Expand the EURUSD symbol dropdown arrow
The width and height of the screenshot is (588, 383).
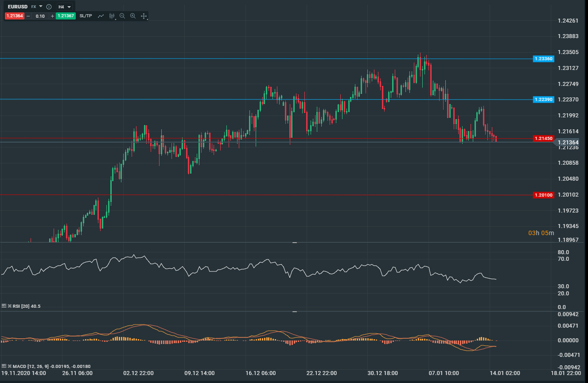tap(41, 7)
